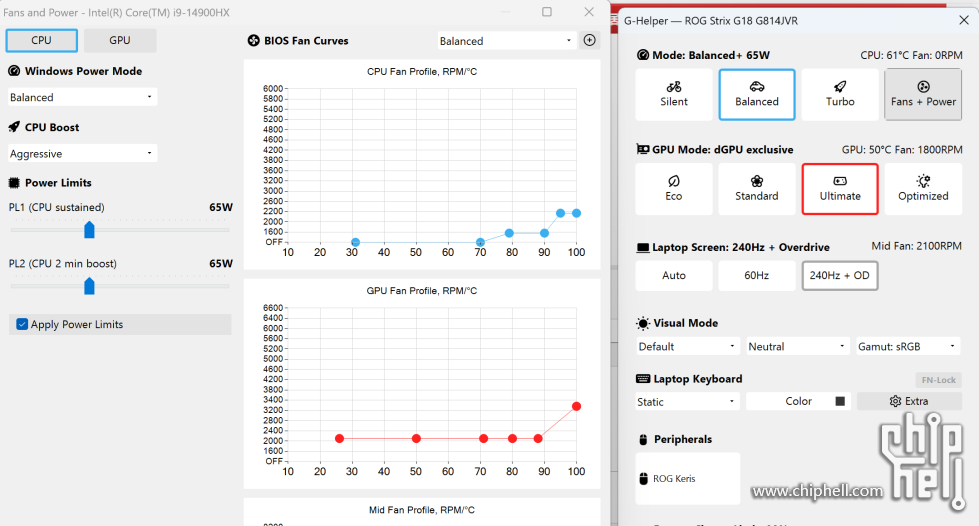
Task: Open Neutral color temperature dropdown
Action: (798, 347)
